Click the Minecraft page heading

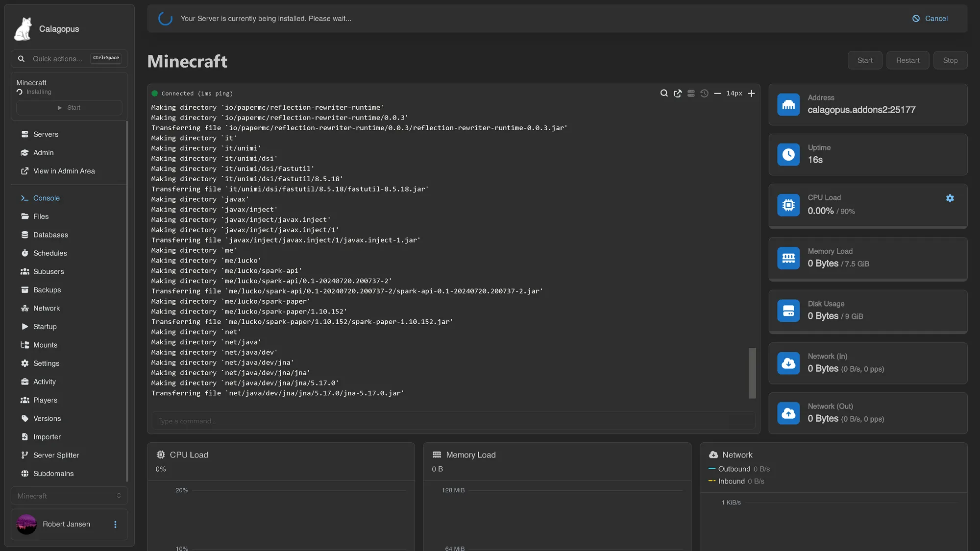(187, 61)
